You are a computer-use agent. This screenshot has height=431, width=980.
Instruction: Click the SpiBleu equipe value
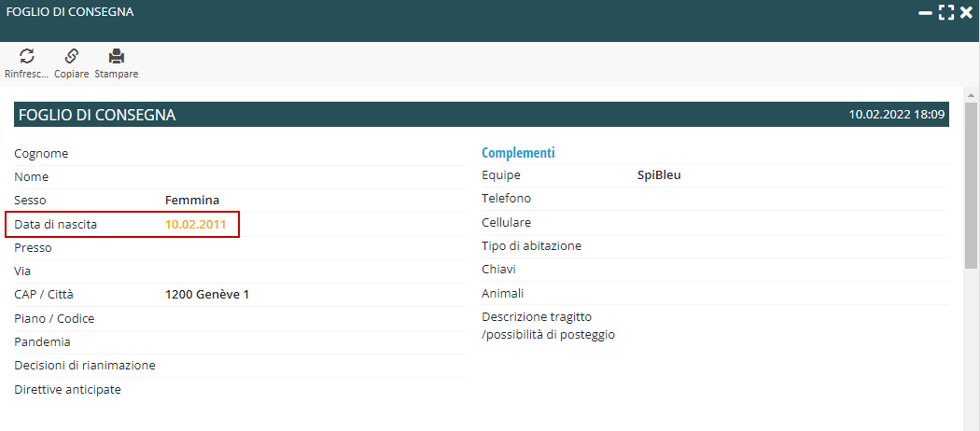(x=659, y=174)
